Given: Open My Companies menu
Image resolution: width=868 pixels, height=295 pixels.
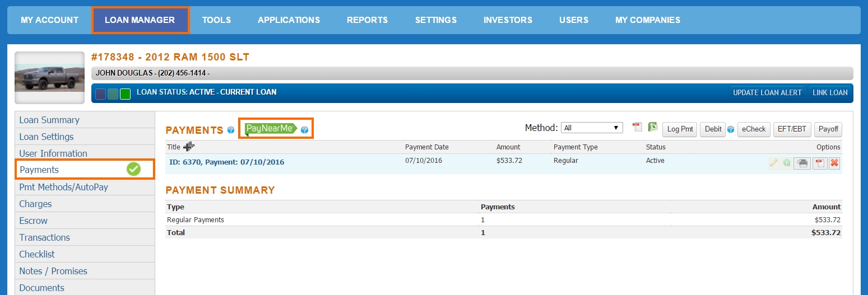Looking at the screenshot, I should coord(647,20).
